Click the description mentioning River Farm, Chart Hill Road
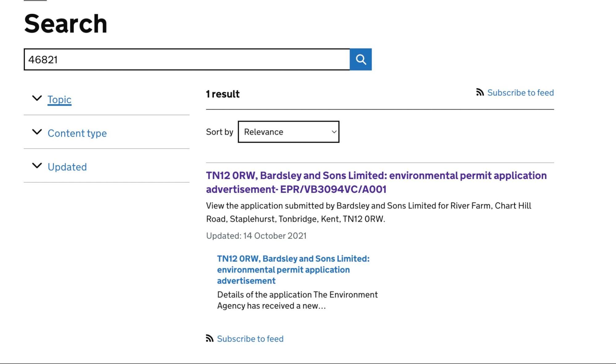The image size is (616, 364). [369, 212]
